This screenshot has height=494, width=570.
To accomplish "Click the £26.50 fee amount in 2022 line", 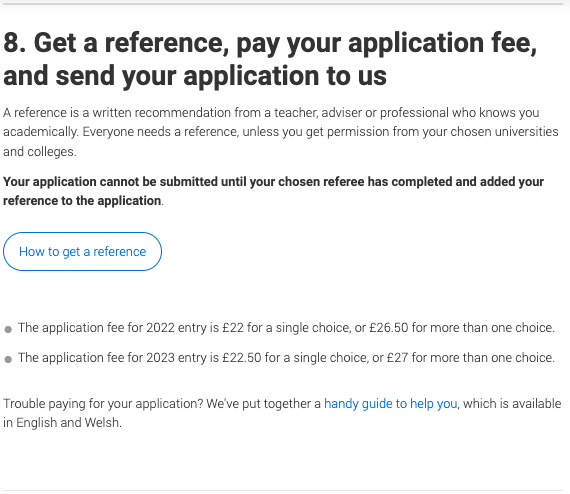I will pos(389,328).
